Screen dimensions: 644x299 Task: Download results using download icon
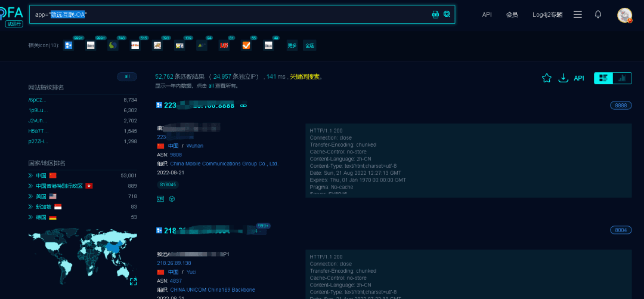pos(563,78)
